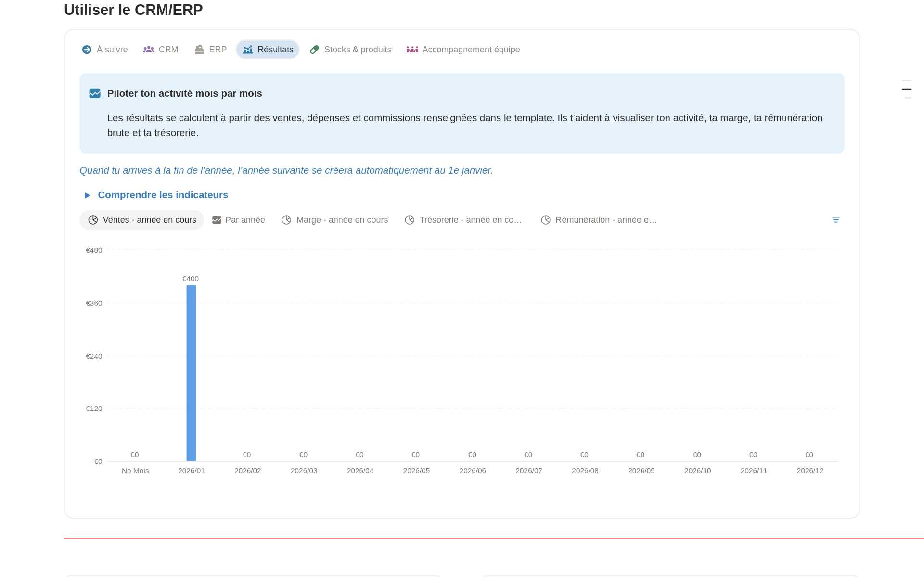Screen dimensions: 924x577
Task: Open Marge - année en cours view
Action: (335, 220)
